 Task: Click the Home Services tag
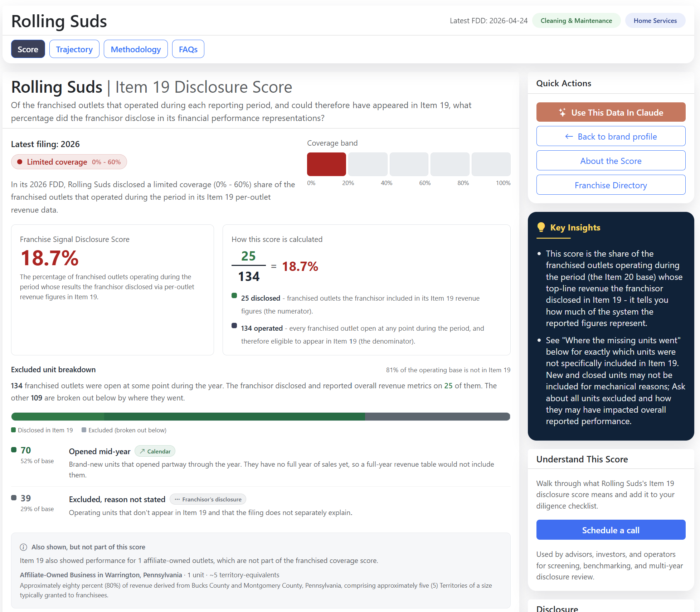point(655,20)
